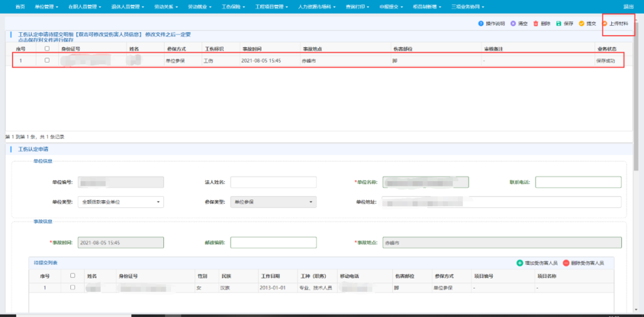The width and height of the screenshot is (644, 317).
Task: Click the 提交 submit icon
Action: click(582, 24)
